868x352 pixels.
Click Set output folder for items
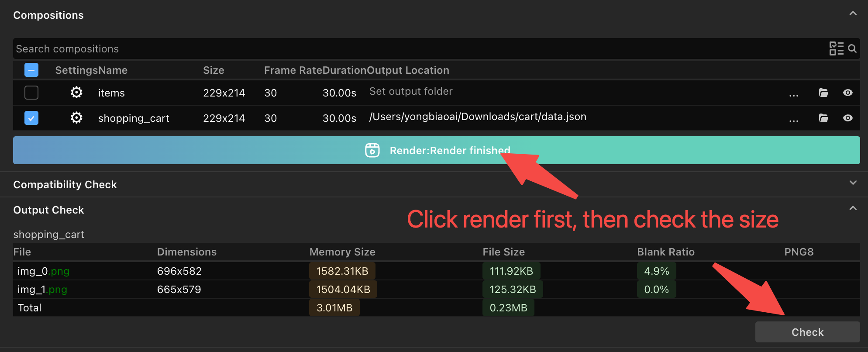coord(411,91)
